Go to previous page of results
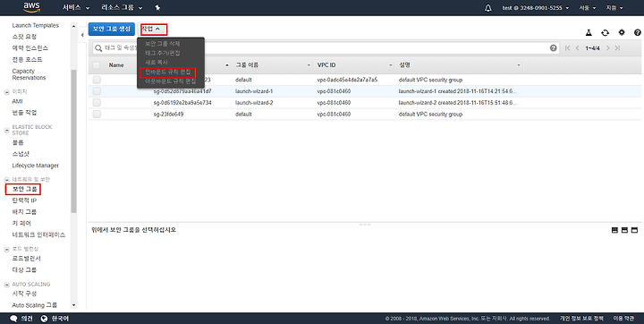The height and width of the screenshot is (324, 644). point(577,48)
